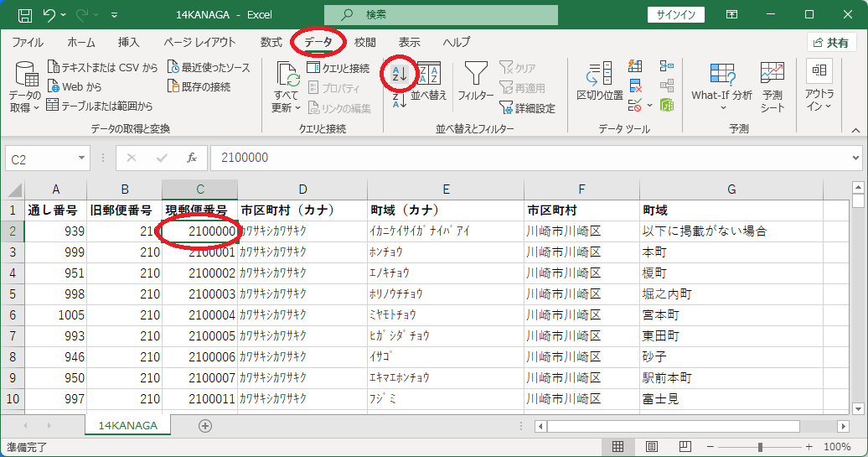Click the zoom slider handle
This screenshot has height=457, width=868.
tap(761, 446)
